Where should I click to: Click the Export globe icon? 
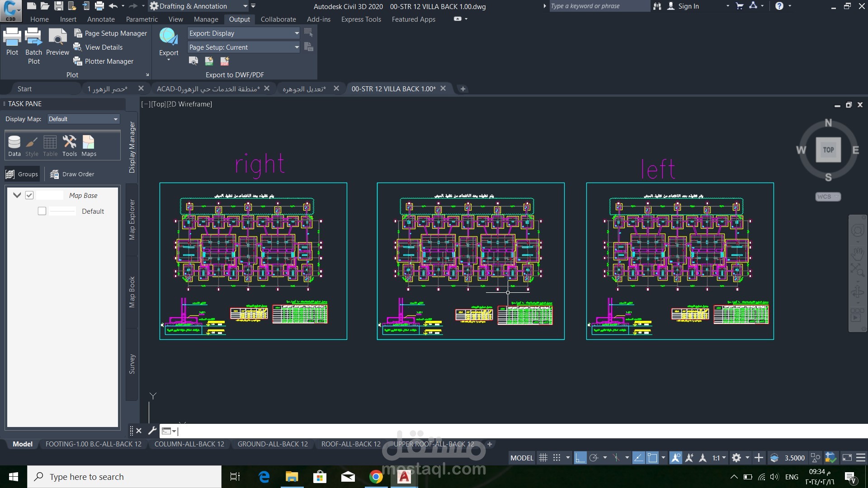[x=169, y=37]
